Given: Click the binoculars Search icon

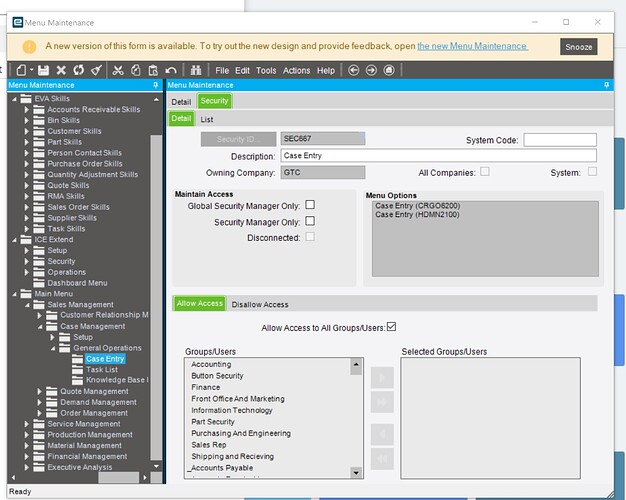Looking at the screenshot, I should [x=196, y=70].
